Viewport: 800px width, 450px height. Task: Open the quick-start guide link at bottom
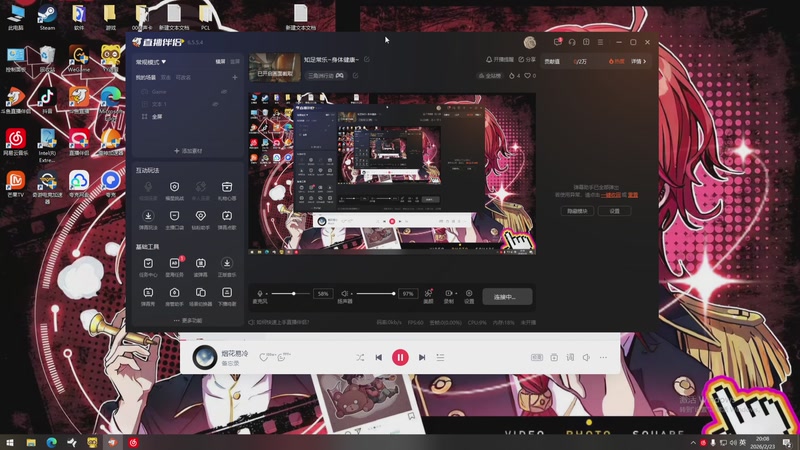coord(279,322)
